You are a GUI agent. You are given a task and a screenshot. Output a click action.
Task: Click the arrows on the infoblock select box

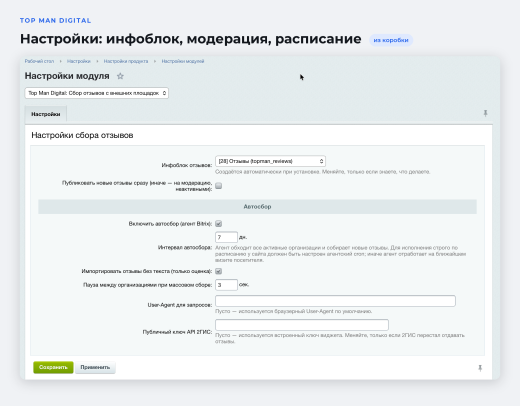pyautogui.click(x=321, y=161)
